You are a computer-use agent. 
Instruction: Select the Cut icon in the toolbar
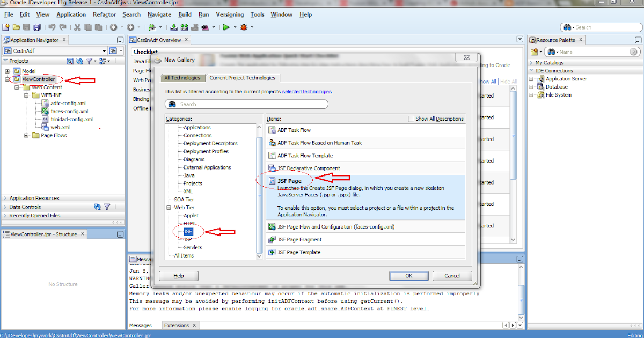coord(77,27)
